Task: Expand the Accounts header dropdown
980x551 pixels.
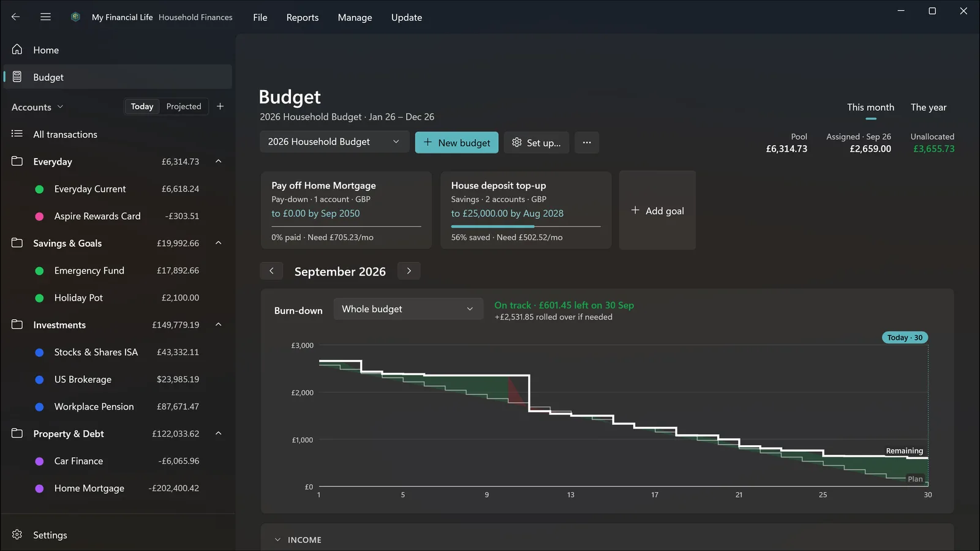Action: (x=37, y=107)
